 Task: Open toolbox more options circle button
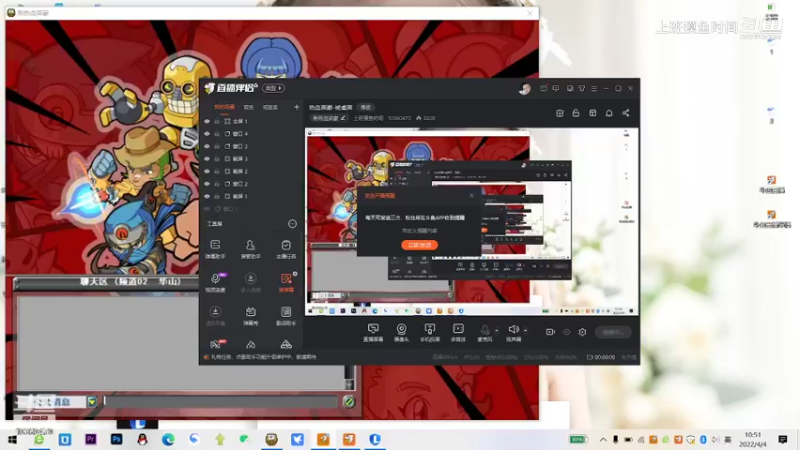[x=292, y=223]
